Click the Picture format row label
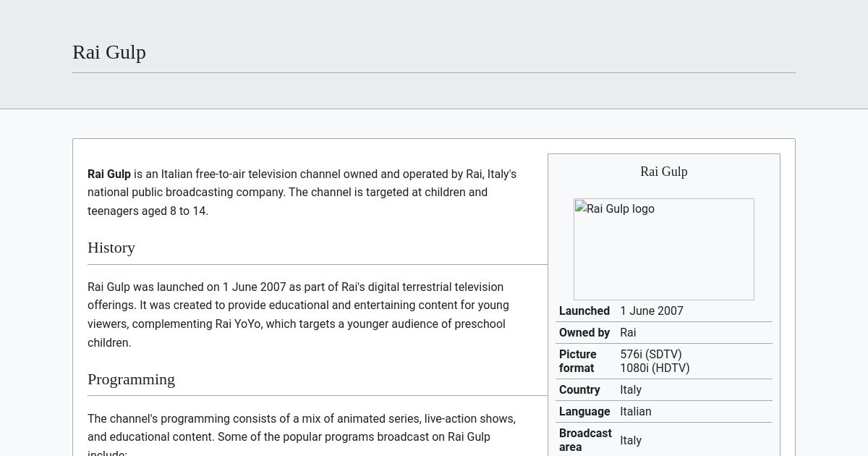The image size is (868, 456). pos(578,361)
